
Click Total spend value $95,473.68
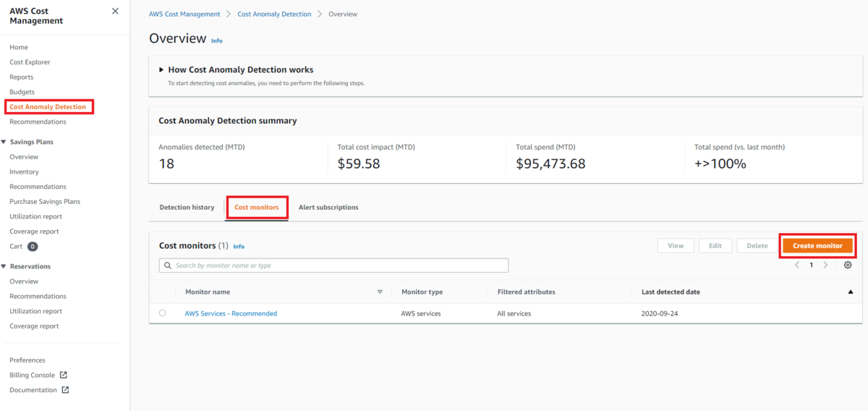(550, 164)
